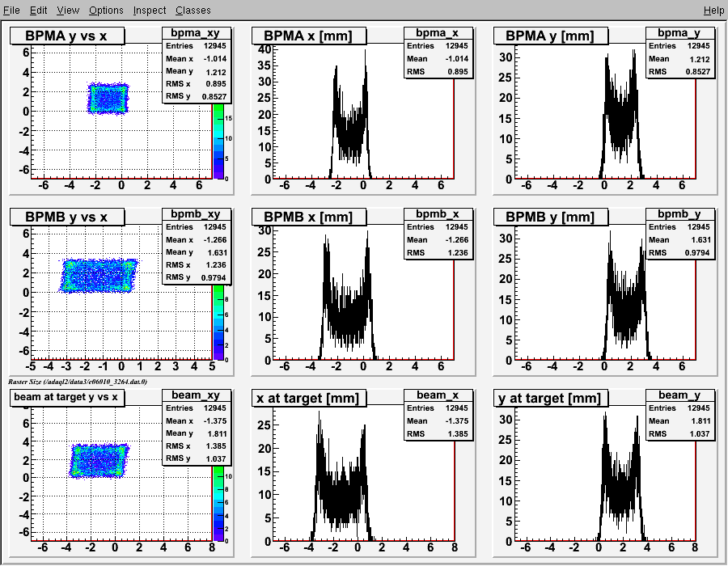Click 'Mean -1.014' in bpma_x stats
The height and width of the screenshot is (566, 728).
pyautogui.click(x=438, y=59)
